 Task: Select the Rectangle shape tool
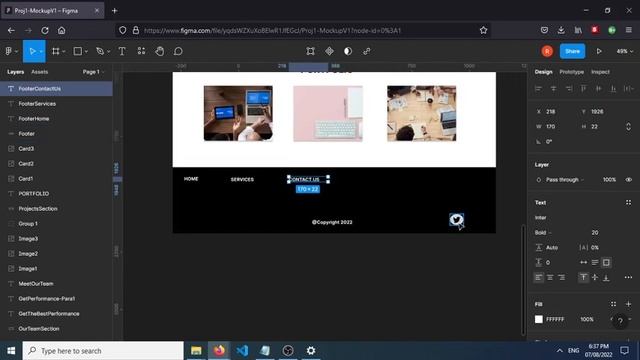pos(77,51)
